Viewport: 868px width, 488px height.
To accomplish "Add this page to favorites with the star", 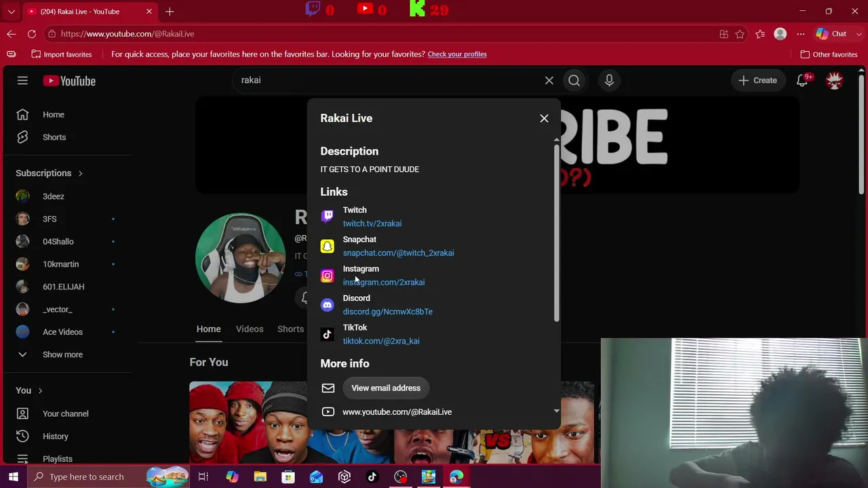I will click(x=740, y=34).
